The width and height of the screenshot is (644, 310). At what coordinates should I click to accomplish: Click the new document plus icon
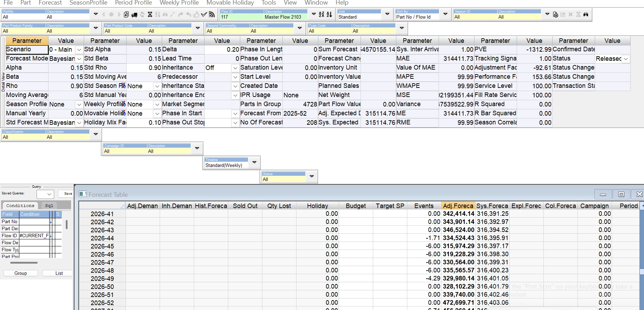555,14
